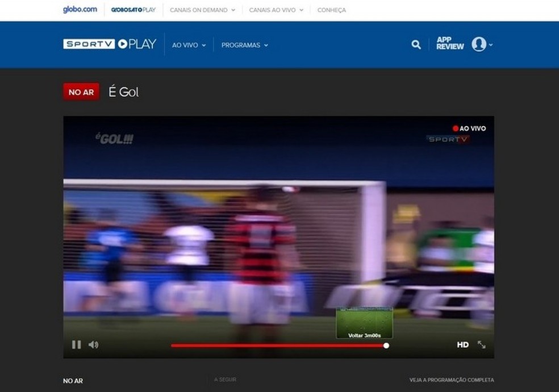Viewport: 559px width, 392px height.
Task: Click the search magnifier icon
Action: tap(416, 44)
